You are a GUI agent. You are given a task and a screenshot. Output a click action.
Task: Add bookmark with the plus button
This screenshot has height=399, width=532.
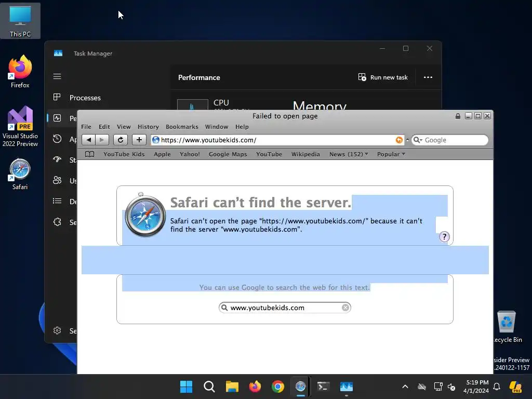(139, 140)
